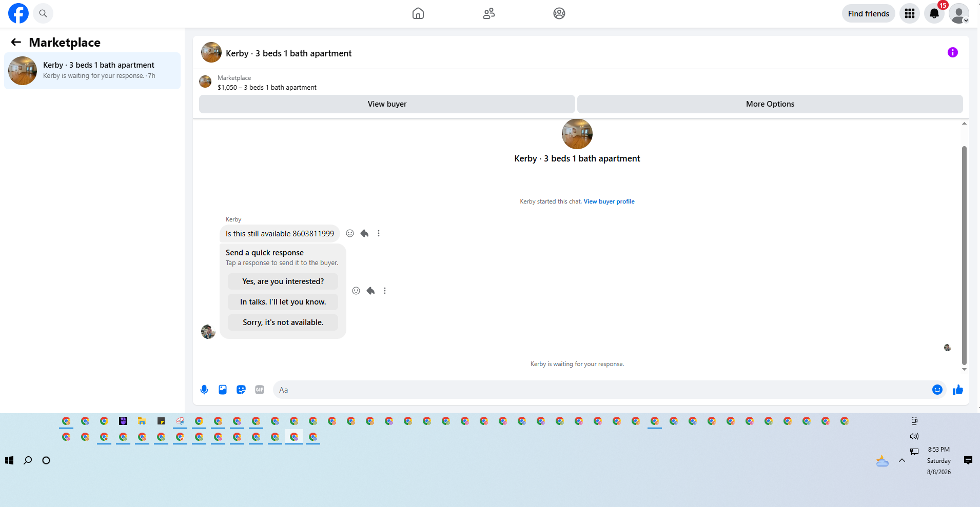Screen dimensions: 980x507
Task: Click the Find friends button
Action: click(869, 13)
